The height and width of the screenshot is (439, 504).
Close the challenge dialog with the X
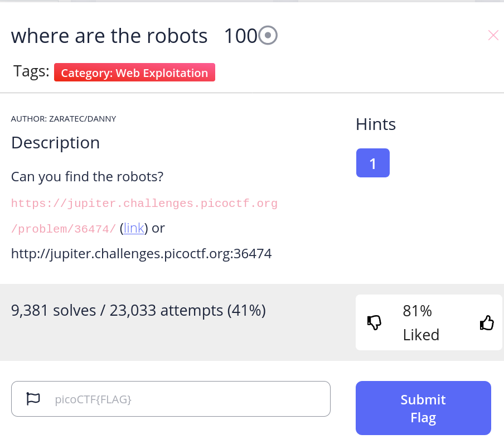tap(493, 36)
